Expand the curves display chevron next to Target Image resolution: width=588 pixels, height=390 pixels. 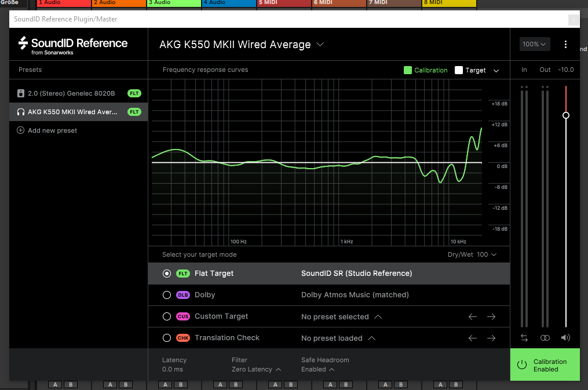coord(496,71)
